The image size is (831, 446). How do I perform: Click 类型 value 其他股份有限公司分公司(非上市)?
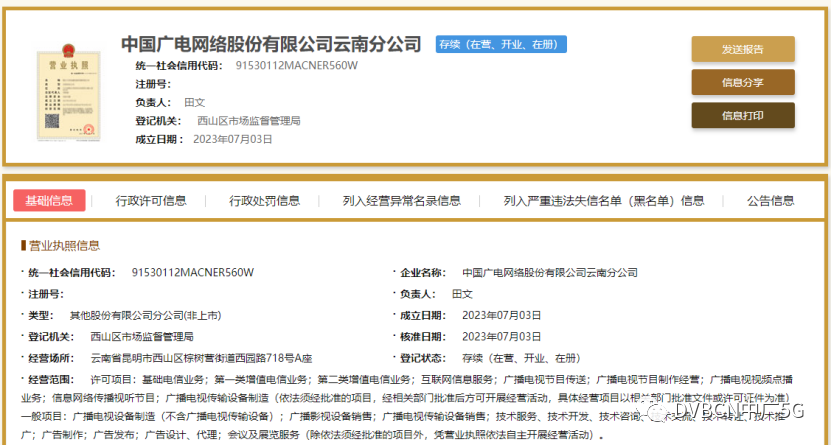tap(145, 316)
